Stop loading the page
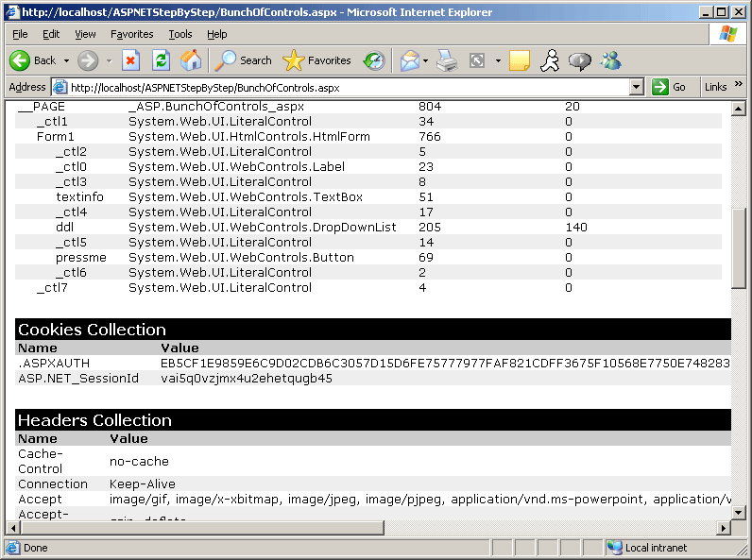 tap(131, 60)
